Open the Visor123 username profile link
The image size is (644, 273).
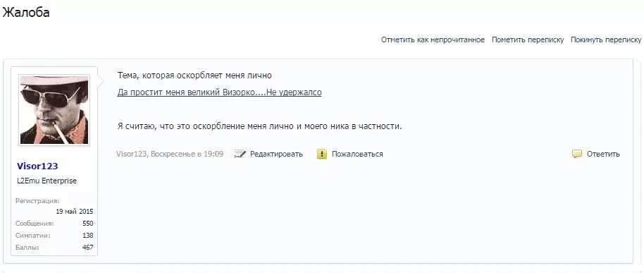point(37,166)
